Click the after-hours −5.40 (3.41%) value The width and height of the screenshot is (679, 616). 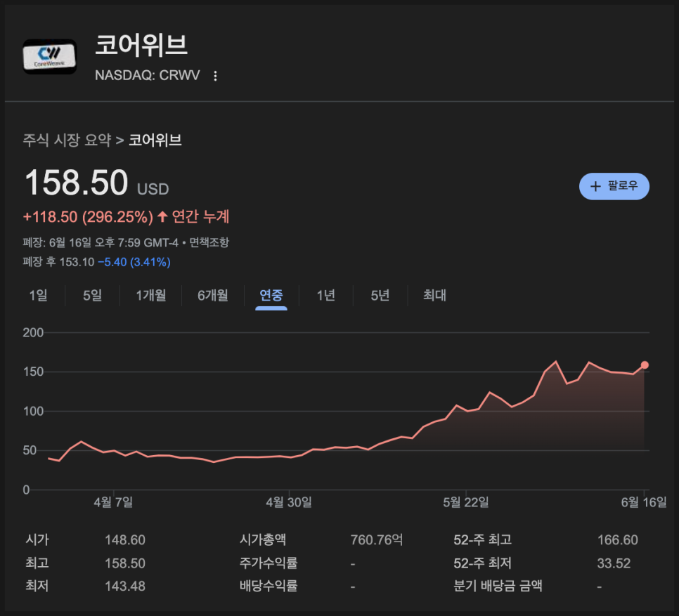coord(134,262)
